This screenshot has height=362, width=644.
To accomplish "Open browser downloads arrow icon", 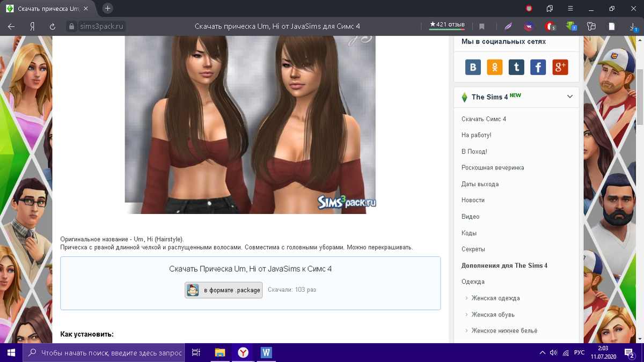I will [x=632, y=26].
